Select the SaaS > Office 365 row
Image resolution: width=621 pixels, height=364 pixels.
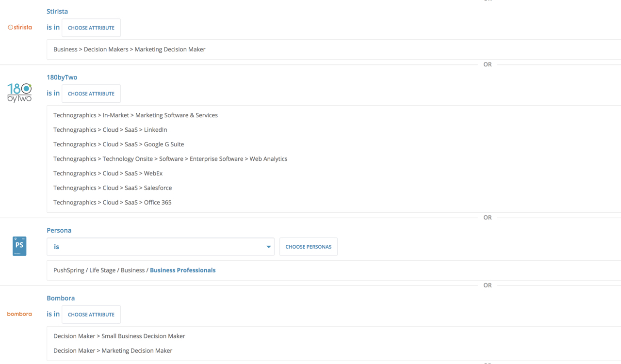pyautogui.click(x=113, y=203)
